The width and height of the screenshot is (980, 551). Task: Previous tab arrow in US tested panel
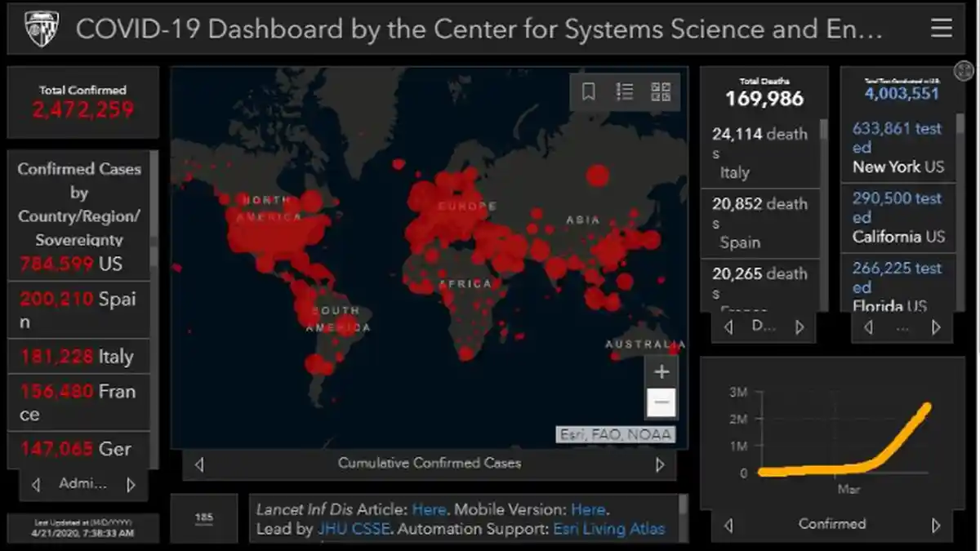point(868,327)
